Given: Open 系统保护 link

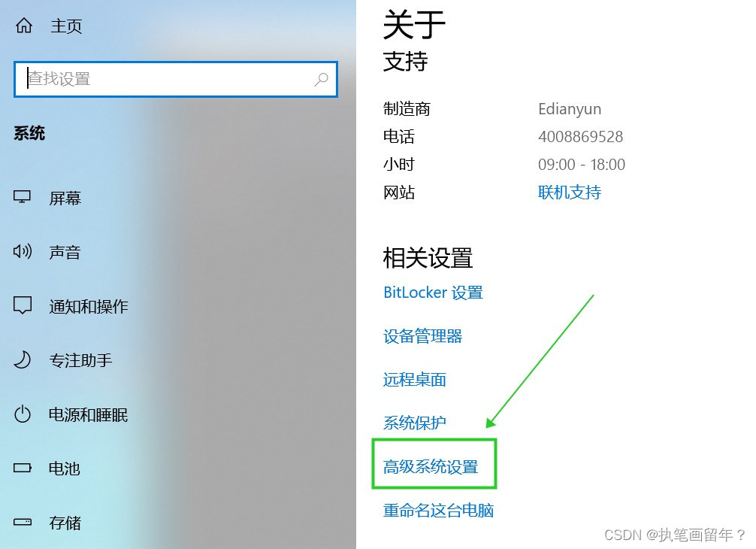Looking at the screenshot, I should click(414, 423).
